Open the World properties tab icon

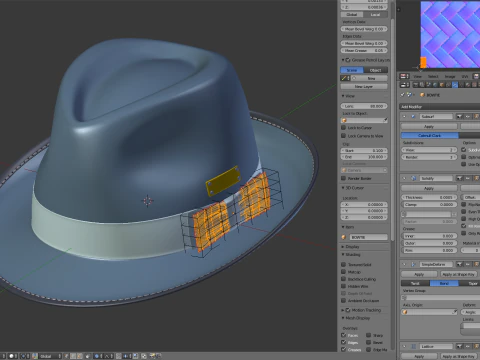point(435,85)
